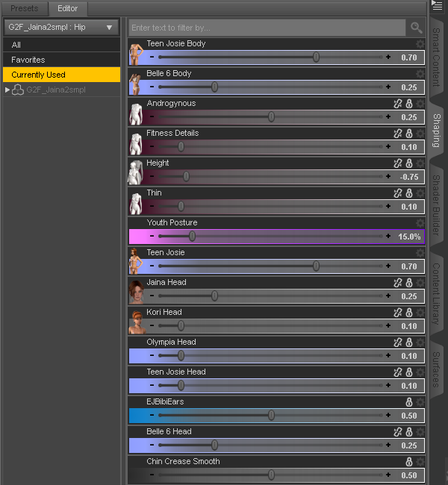Click minus button for Height
448x485 pixels.
click(152, 176)
